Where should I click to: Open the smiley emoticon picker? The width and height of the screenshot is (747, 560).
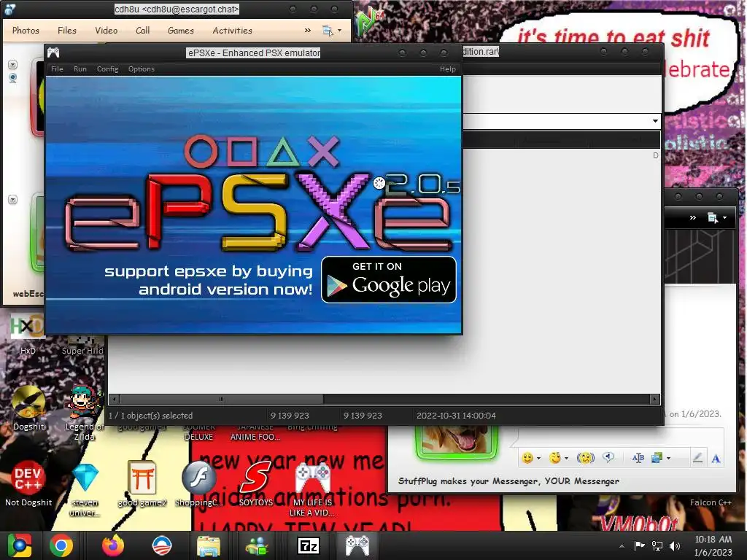click(x=527, y=458)
